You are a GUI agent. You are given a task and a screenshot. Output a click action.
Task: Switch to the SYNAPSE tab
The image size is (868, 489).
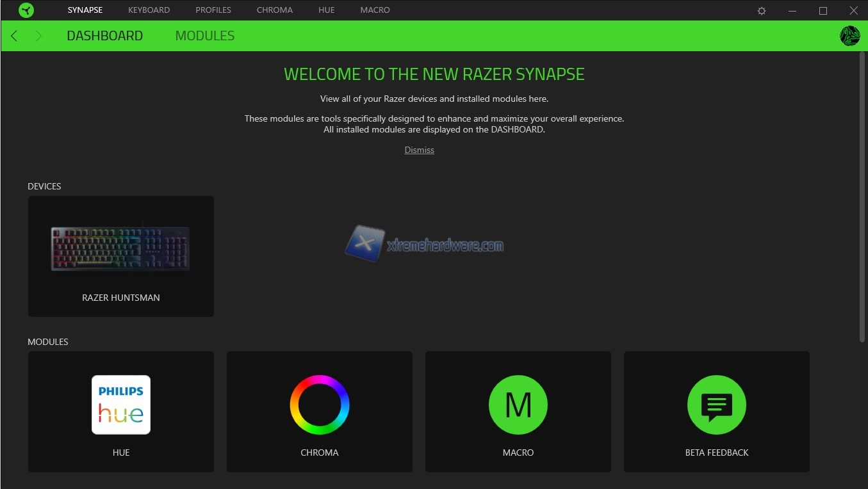(x=85, y=10)
